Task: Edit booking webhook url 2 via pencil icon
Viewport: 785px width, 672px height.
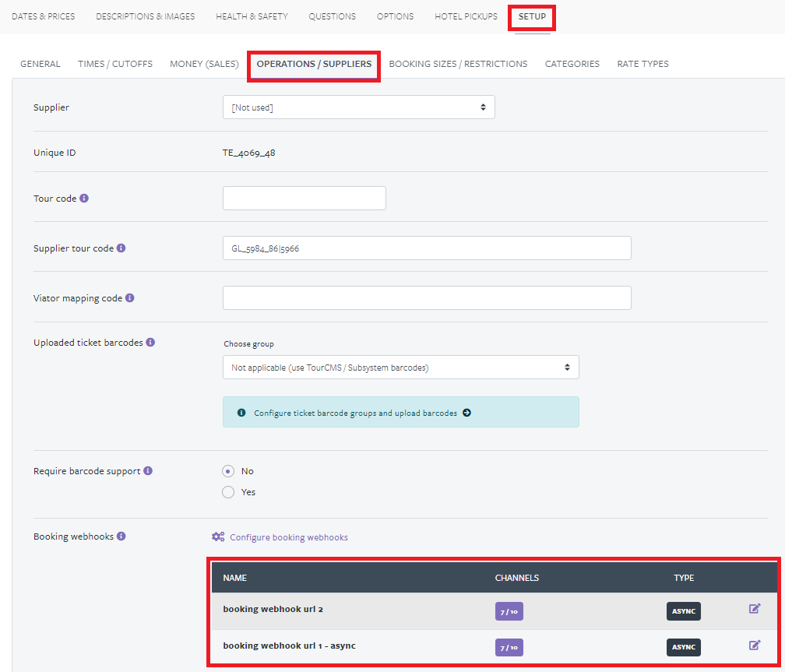Action: (x=754, y=609)
